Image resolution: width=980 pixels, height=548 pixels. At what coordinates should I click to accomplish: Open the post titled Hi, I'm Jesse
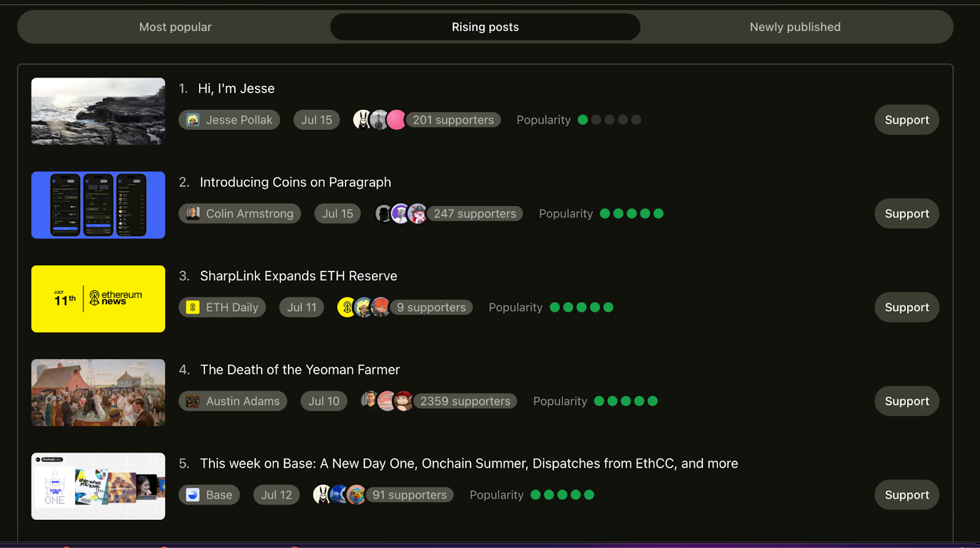click(236, 88)
